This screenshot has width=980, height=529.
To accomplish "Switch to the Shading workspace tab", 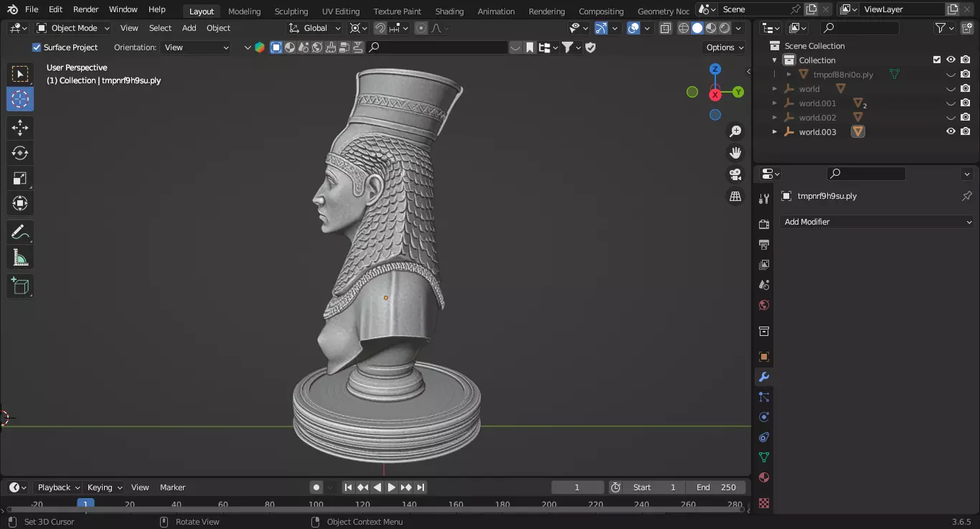I will coord(449,11).
